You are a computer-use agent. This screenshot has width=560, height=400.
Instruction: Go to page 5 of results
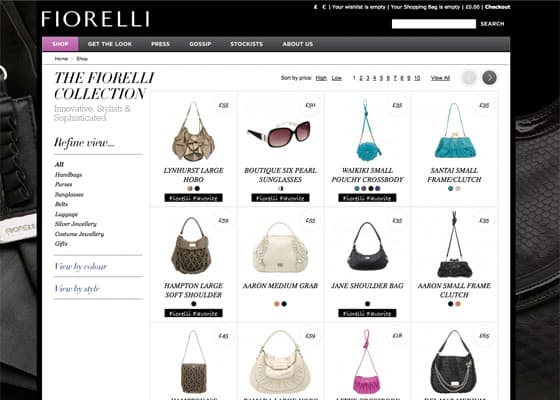pyautogui.click(x=381, y=78)
